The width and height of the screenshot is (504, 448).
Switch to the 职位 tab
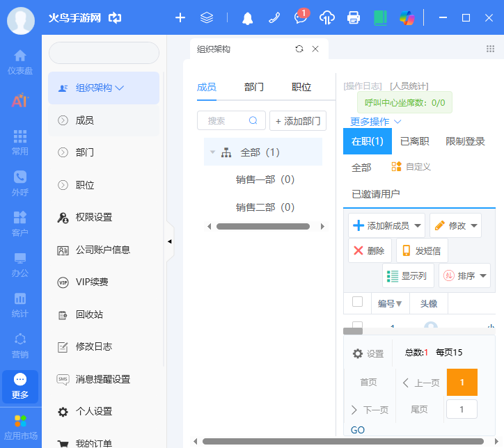click(x=301, y=87)
